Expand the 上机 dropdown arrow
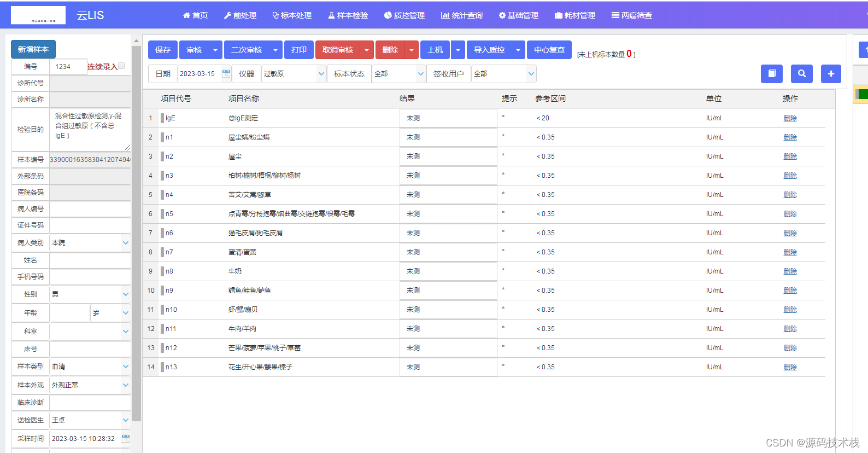The width and height of the screenshot is (868, 453). tap(458, 50)
